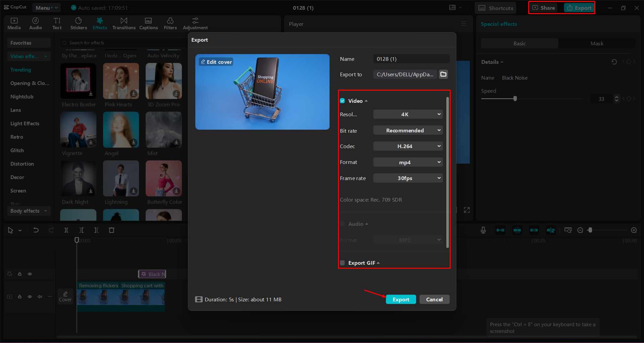Screen dimensions: 644x343
Task: Switch to the Basic tab
Action: (x=519, y=43)
